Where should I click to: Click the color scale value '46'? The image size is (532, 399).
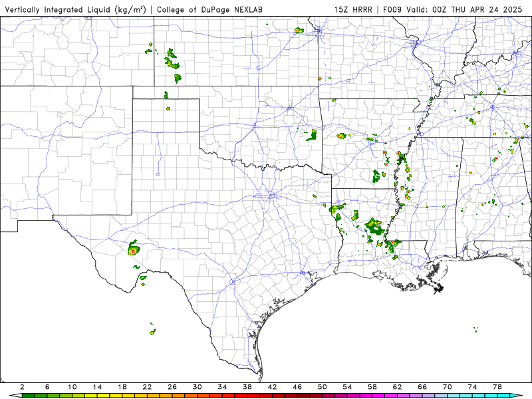(x=297, y=387)
